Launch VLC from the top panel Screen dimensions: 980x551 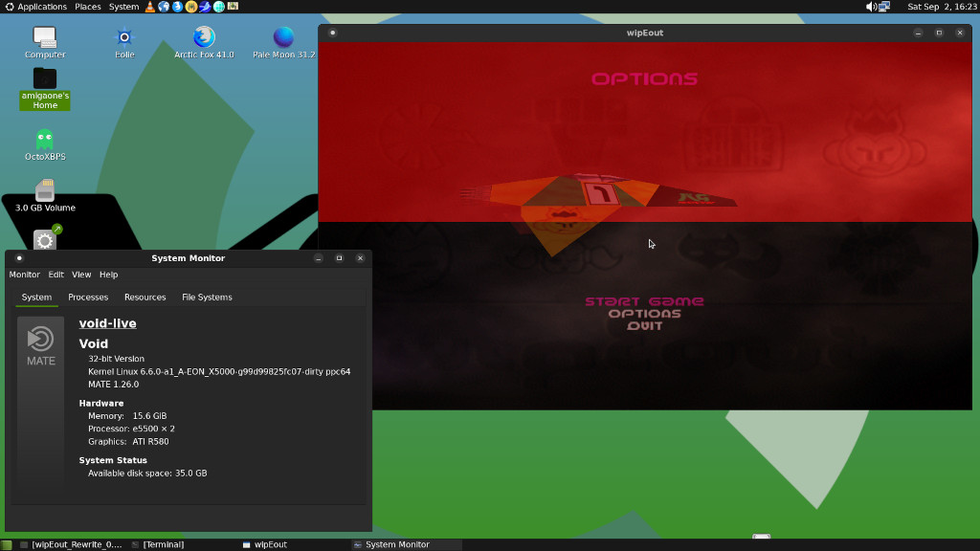[x=149, y=7]
